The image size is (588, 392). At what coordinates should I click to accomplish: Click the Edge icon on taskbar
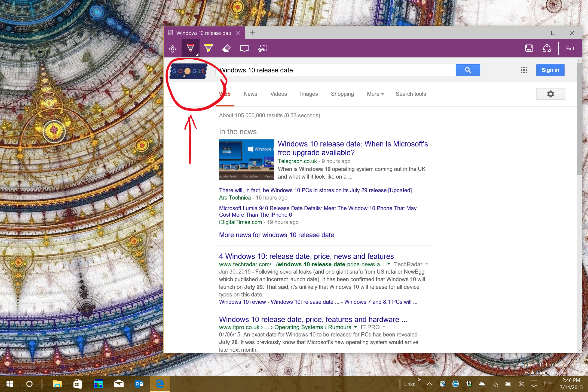[160, 384]
